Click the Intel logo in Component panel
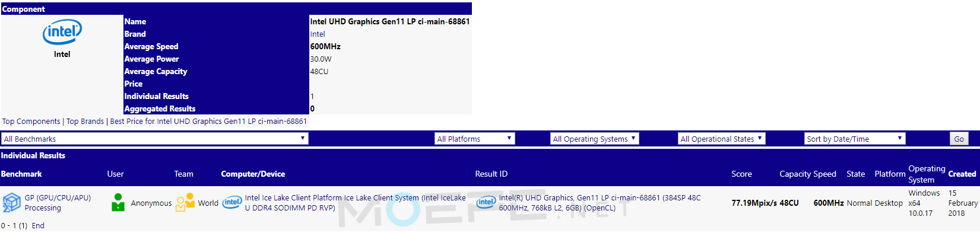This screenshot has height=233, width=980. pos(62,32)
